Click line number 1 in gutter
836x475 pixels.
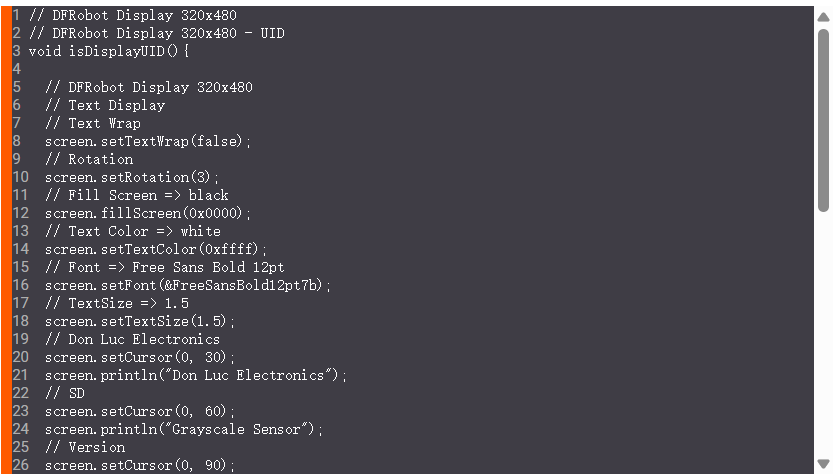tap(16, 15)
